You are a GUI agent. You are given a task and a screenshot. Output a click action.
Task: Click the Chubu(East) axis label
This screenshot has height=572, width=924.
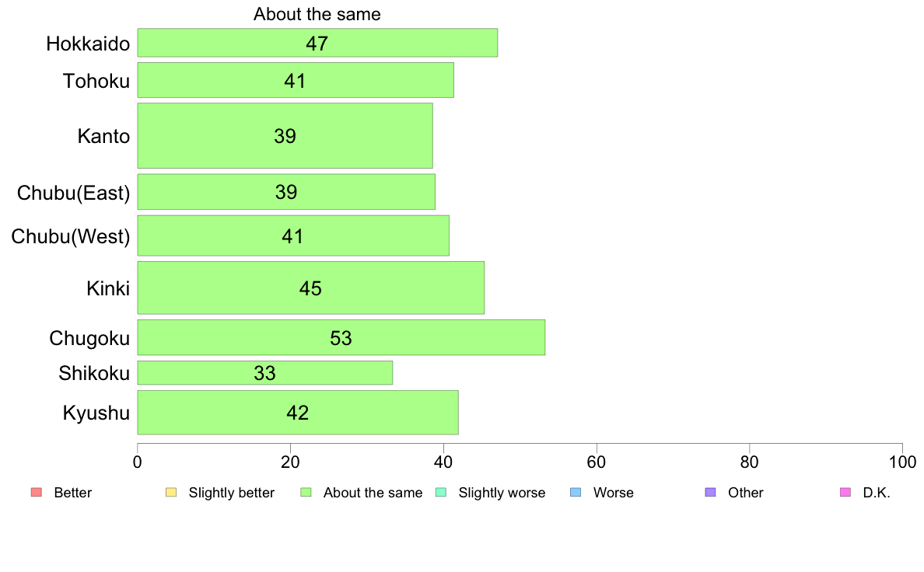[74, 193]
